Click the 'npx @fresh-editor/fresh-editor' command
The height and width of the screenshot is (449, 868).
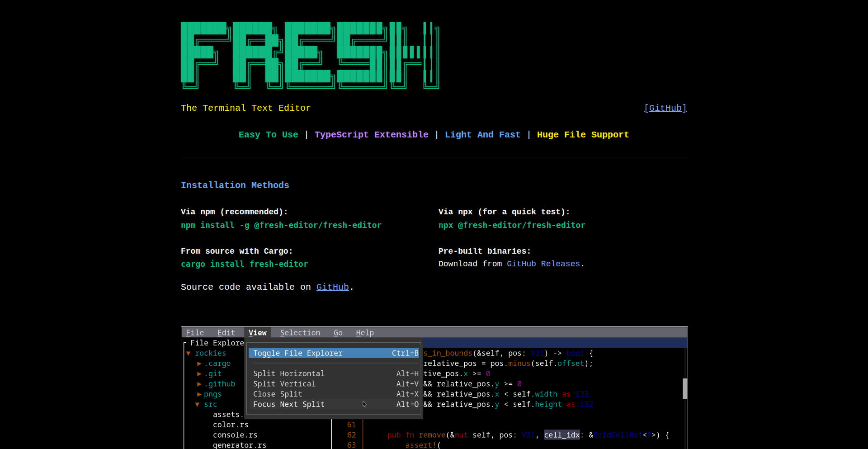(x=512, y=225)
